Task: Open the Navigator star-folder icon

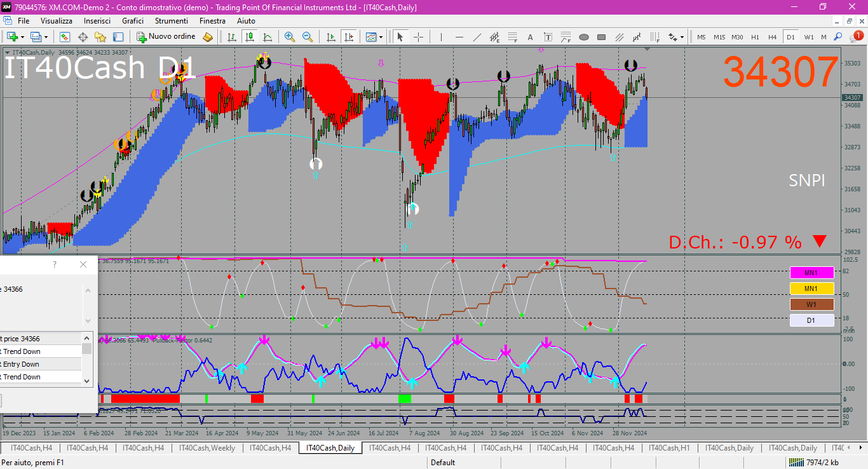Action: click(100, 37)
